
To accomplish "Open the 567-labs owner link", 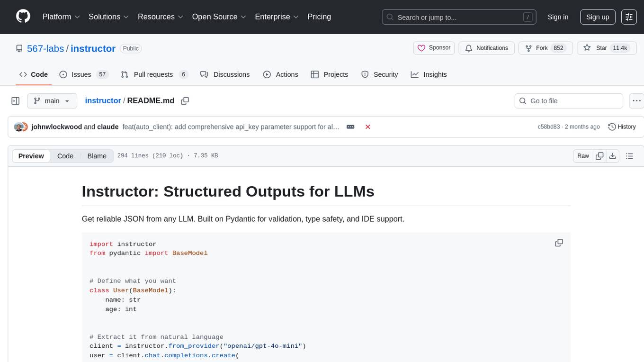I will pos(45,48).
